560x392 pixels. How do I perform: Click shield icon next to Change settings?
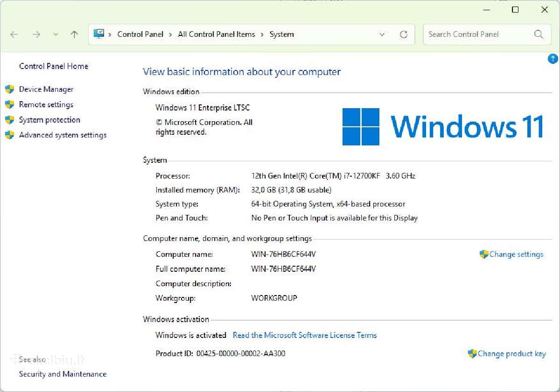484,254
